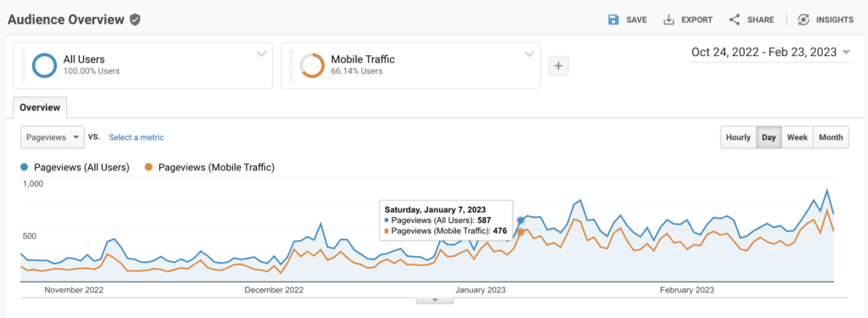Click the tooltip value 476
The height and width of the screenshot is (318, 868).
tap(500, 231)
